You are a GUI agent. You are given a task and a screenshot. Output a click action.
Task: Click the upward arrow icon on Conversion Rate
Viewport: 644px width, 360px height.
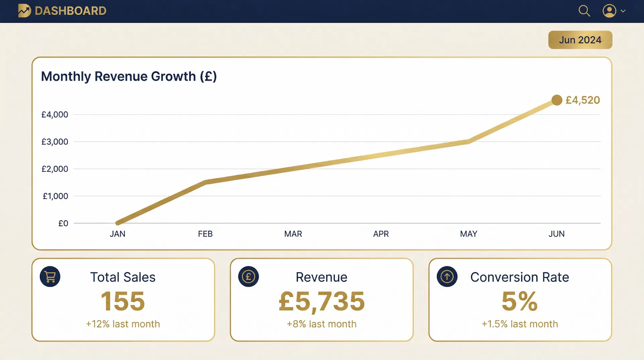[x=446, y=276]
